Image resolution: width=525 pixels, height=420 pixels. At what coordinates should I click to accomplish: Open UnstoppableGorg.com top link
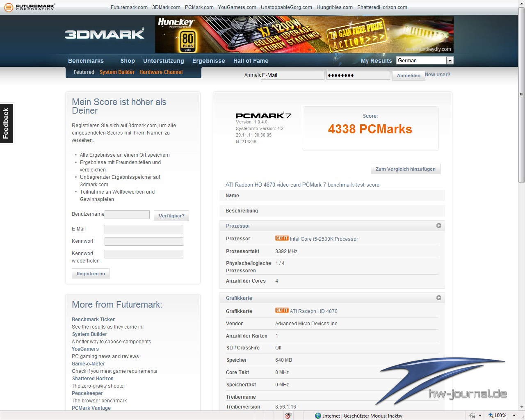pos(286,7)
